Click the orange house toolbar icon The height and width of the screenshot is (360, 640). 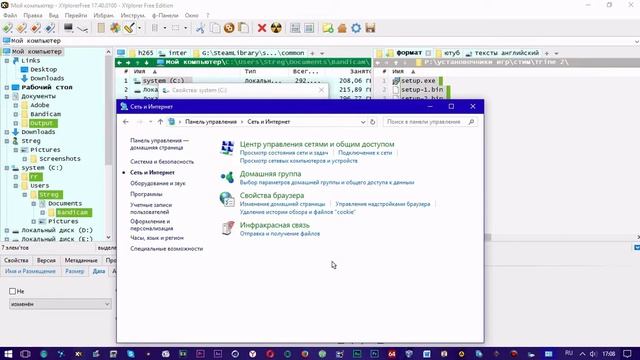pyautogui.click(x=342, y=28)
